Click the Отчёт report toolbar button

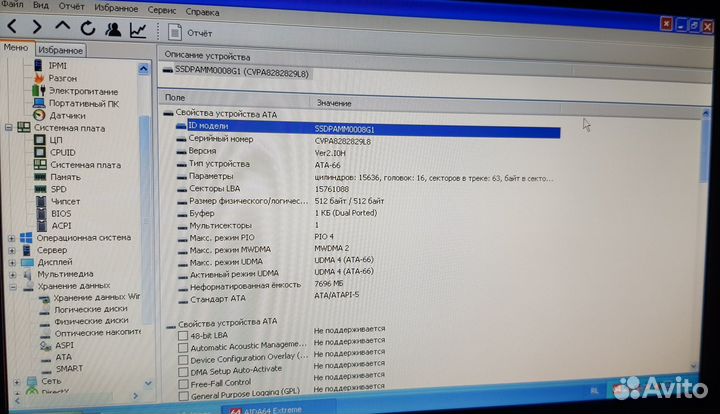(190, 33)
